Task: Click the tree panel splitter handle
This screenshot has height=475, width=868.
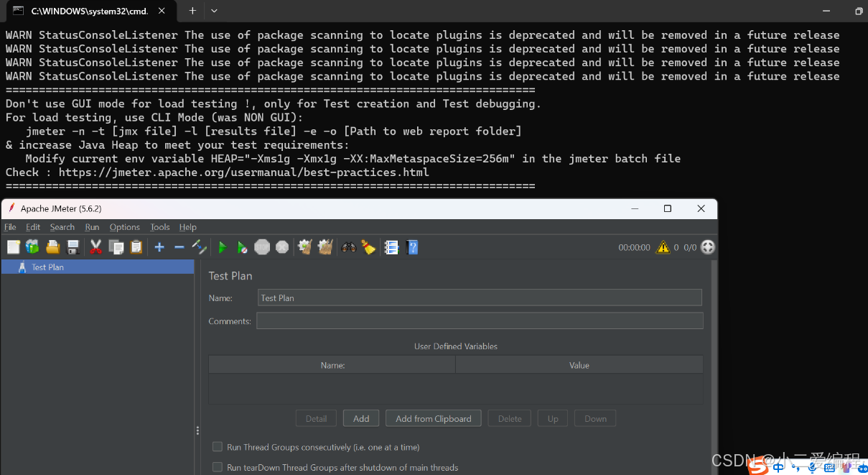Action: [x=197, y=430]
